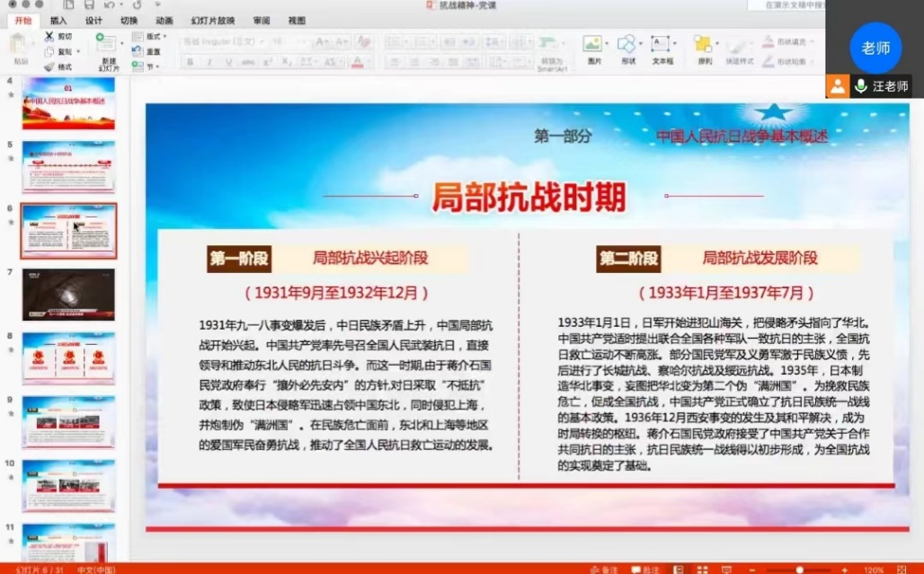924x574 pixels.
Task: Adjust the zoom slider in the status bar
Action: point(799,570)
